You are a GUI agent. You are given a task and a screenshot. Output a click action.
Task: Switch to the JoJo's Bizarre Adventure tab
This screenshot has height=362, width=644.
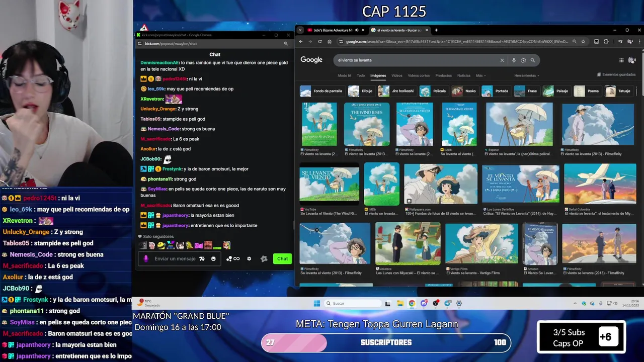[x=332, y=30]
